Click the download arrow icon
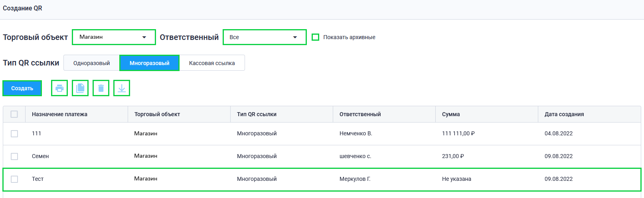Viewport: 644px width, 198px height. [x=122, y=88]
